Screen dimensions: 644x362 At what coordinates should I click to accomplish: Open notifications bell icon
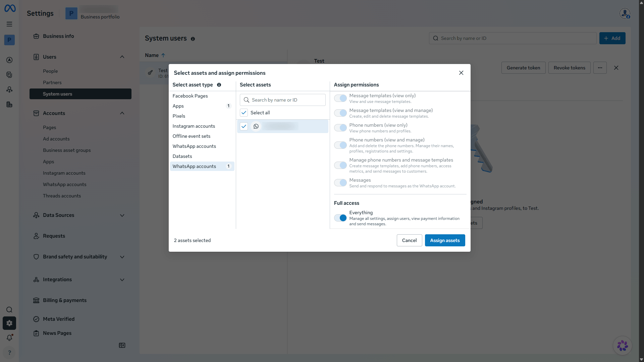(x=9, y=338)
